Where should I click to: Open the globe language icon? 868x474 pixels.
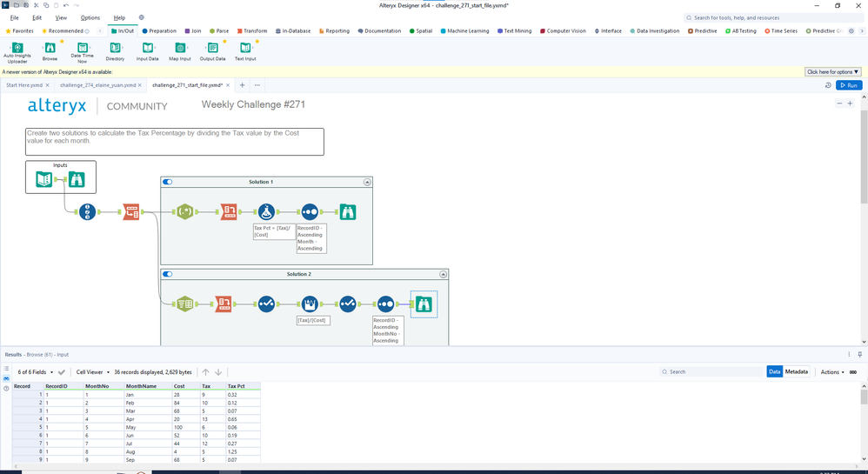pos(142,17)
